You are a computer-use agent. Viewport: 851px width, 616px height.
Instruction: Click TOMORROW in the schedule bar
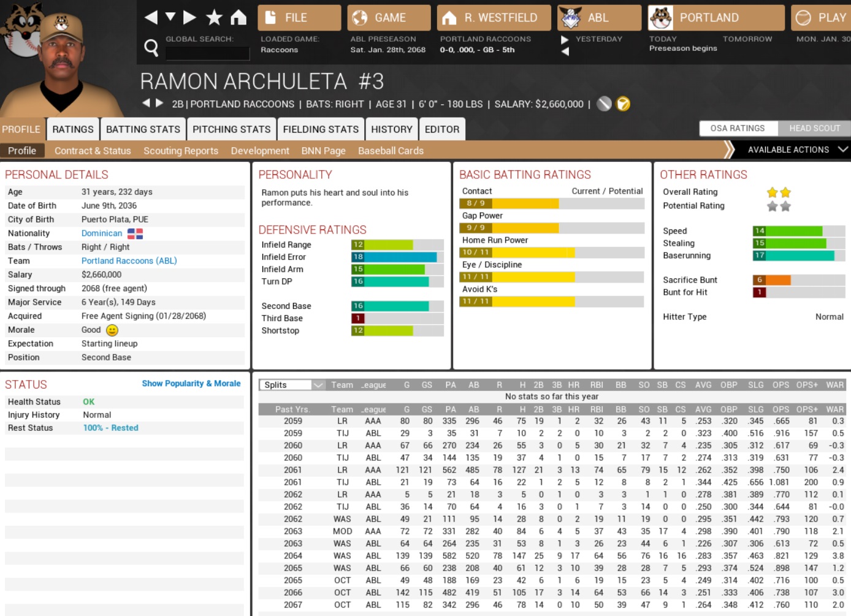(747, 39)
